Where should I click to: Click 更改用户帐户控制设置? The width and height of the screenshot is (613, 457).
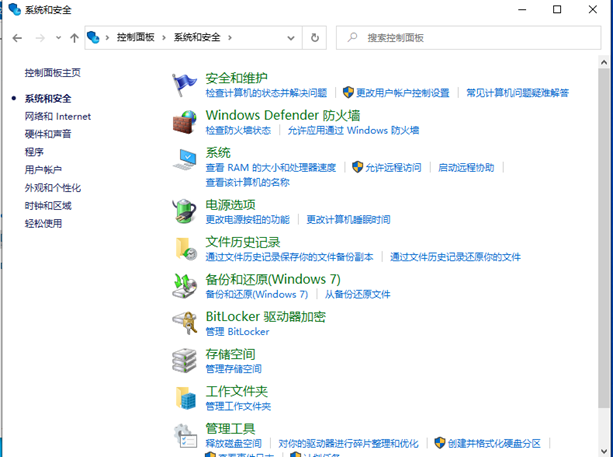point(403,93)
